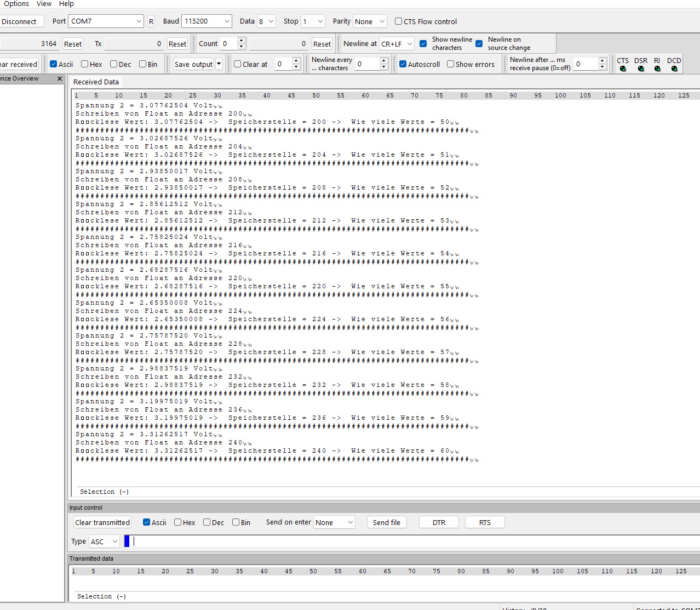Click the DCD status indicator LED
This screenshot has height=610, width=700.
tap(674, 69)
